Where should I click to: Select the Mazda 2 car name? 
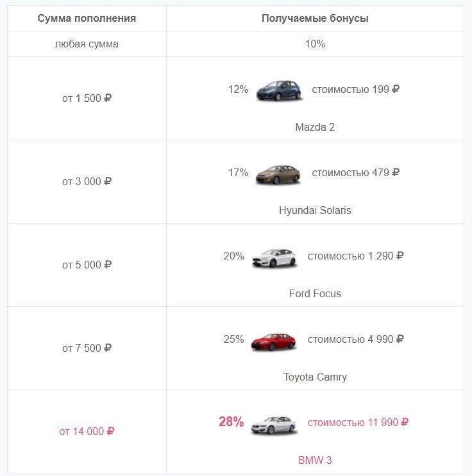(x=315, y=127)
